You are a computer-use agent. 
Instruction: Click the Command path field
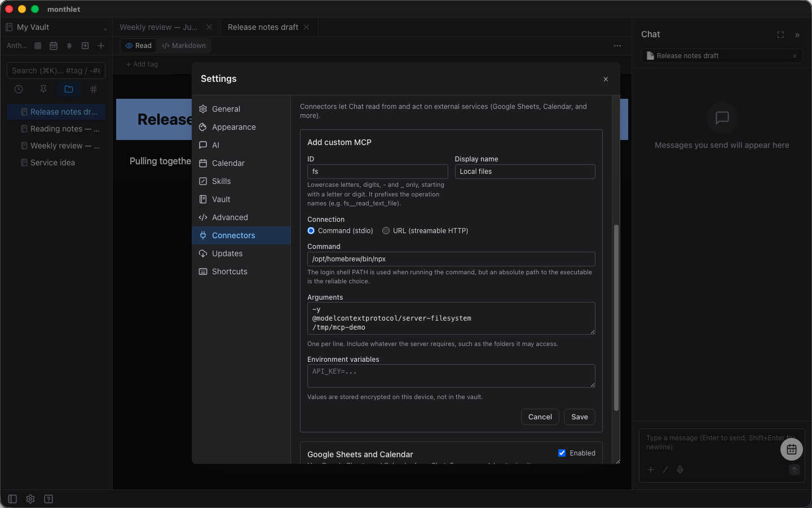point(451,259)
